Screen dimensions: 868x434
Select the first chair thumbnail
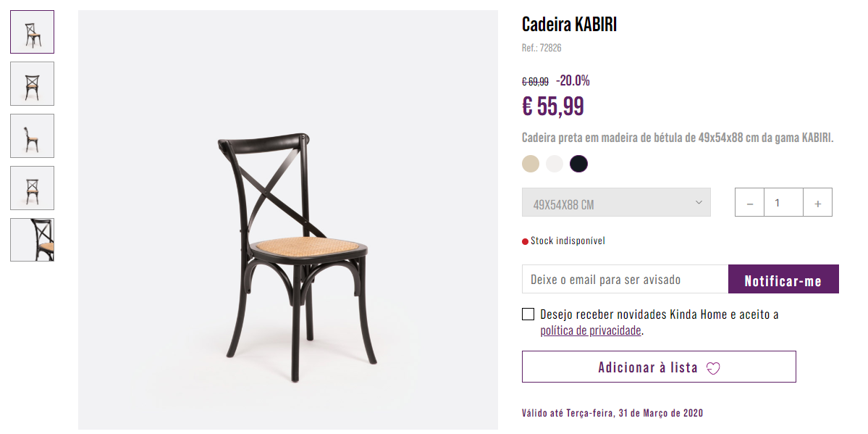pyautogui.click(x=32, y=32)
